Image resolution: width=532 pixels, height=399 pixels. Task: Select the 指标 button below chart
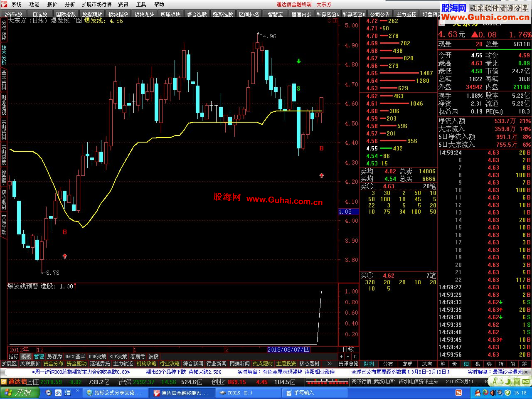click(x=14, y=357)
